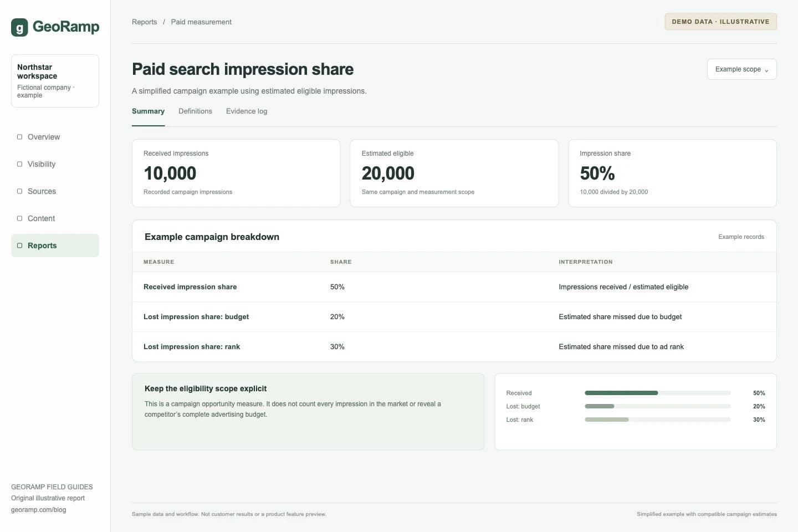
Task: Click the Estimated eligible card
Action: [454, 173]
